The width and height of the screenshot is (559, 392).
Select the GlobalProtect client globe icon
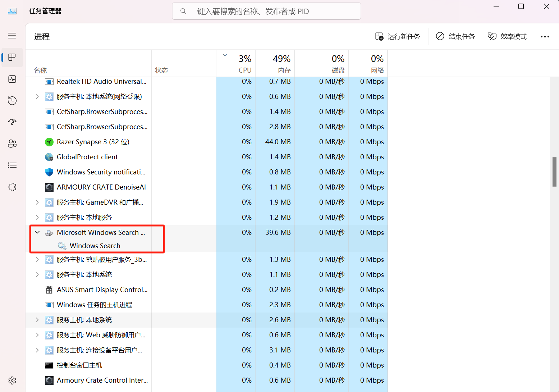pyautogui.click(x=49, y=157)
